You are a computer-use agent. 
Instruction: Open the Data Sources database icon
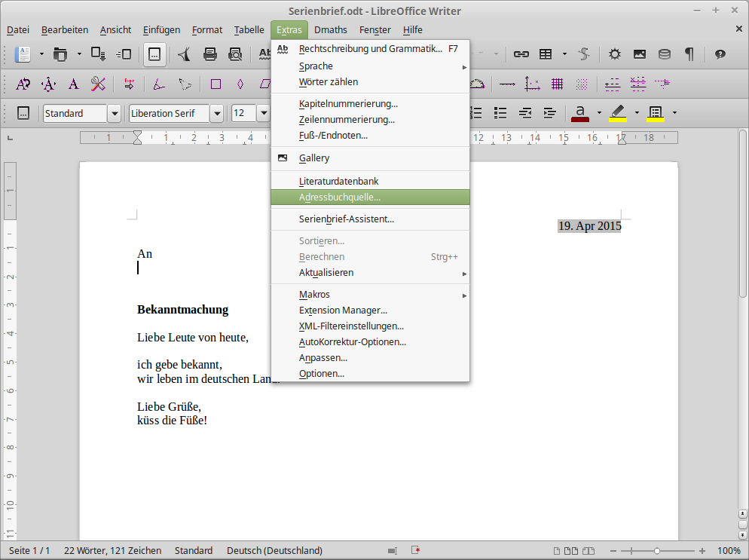point(664,54)
